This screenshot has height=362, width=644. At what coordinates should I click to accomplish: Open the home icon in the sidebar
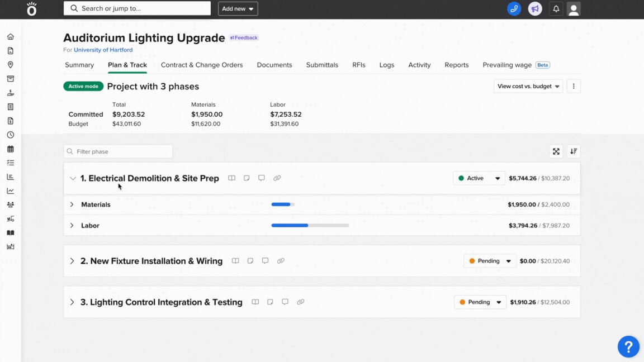pyautogui.click(x=10, y=37)
